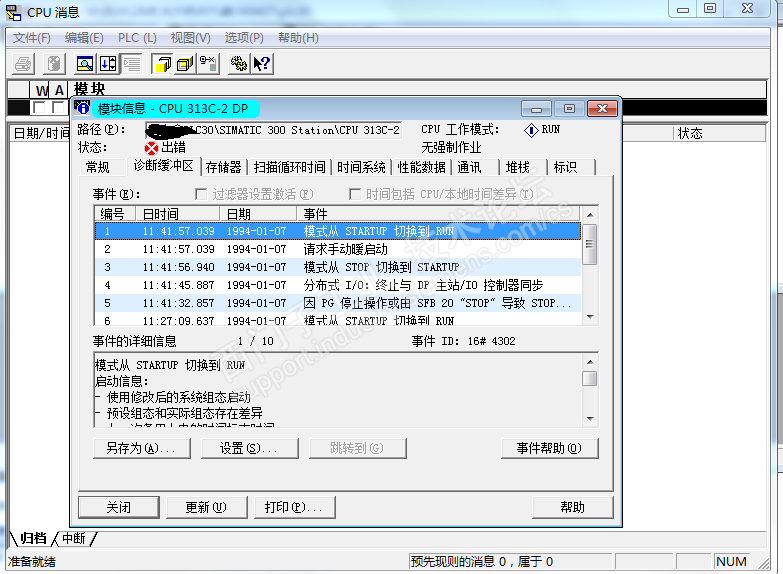Select event row 2 请求手动暖启动
Screen dimensions: 783x574
(338, 249)
